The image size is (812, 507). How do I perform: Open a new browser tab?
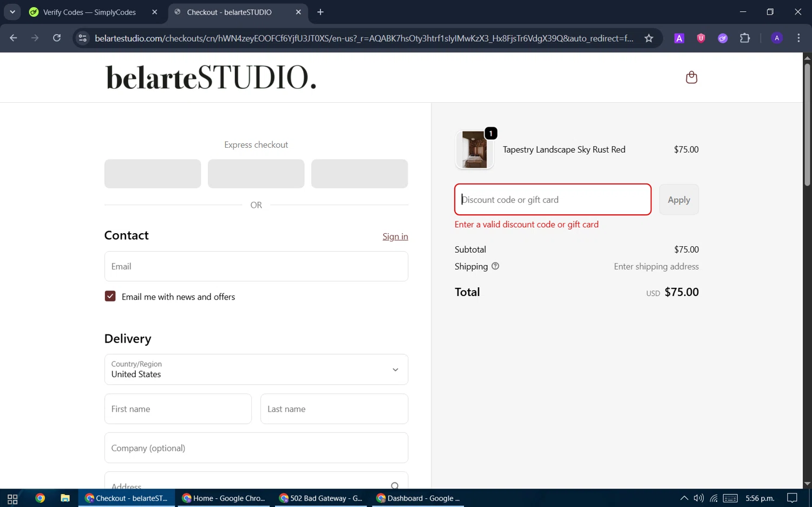(320, 12)
